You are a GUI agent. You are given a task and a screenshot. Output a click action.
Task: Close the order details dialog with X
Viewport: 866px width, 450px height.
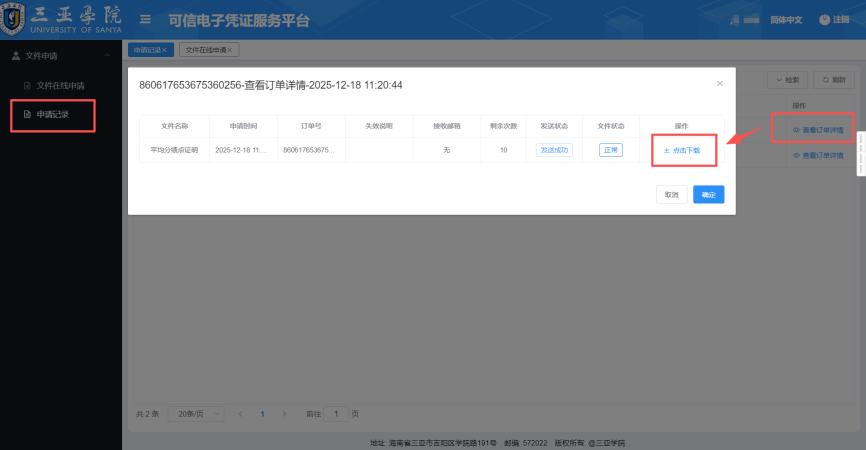719,84
